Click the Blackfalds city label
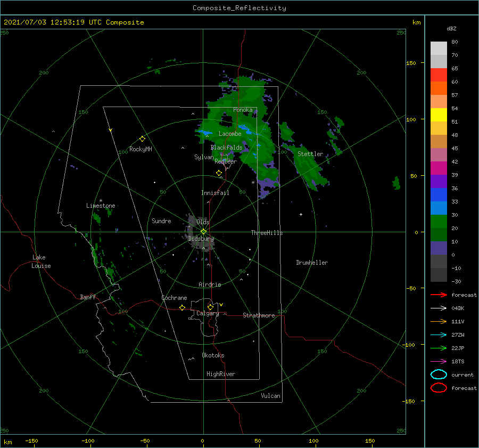Viewport: 479px width, 448px height. 226,148
